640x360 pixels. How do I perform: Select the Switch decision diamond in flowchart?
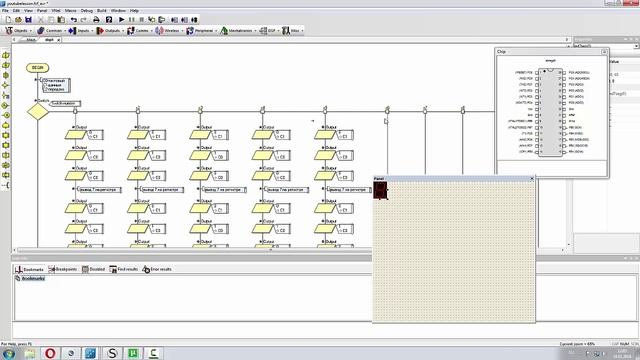(x=38, y=111)
